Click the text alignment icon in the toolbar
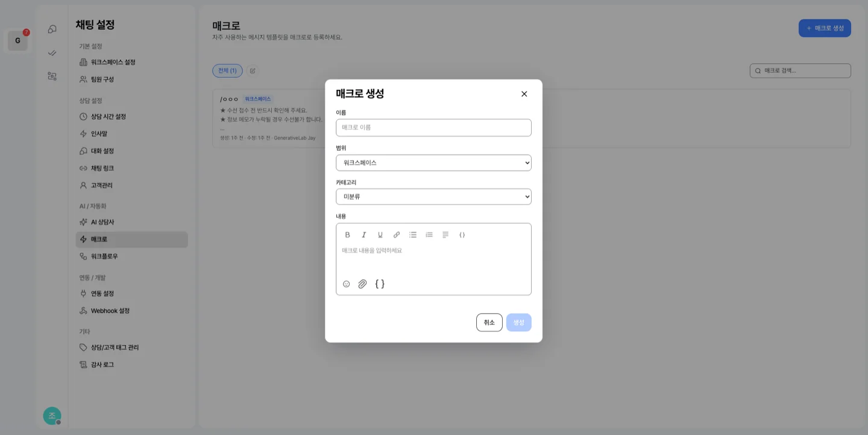Viewport: 868px width, 435px height. click(445, 235)
